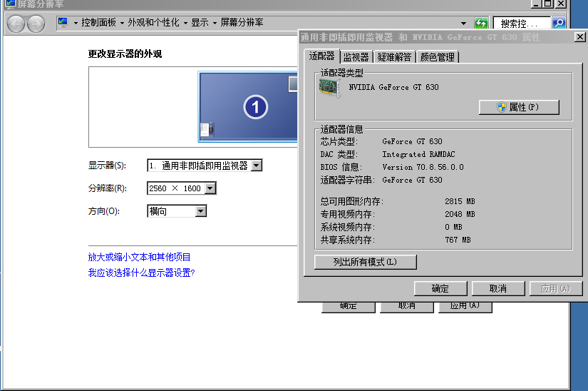
Task: Expand the 分辨率 2560 × 1600 dropdown
Action: (210, 188)
